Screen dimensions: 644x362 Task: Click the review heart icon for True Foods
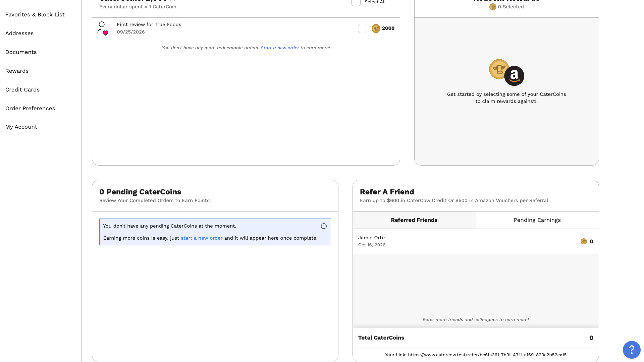pyautogui.click(x=103, y=28)
